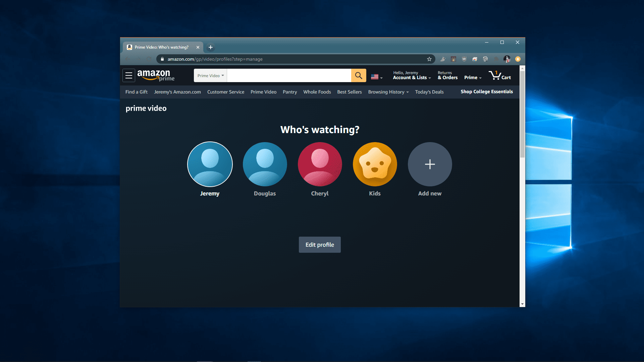Go to Customer Service
This screenshot has height=362, width=644.
pos(226,92)
